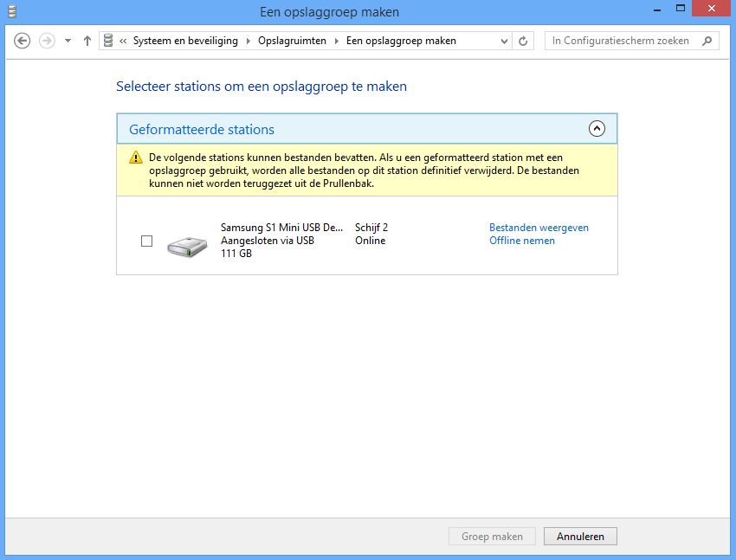Go back using the back arrow

coord(22,41)
